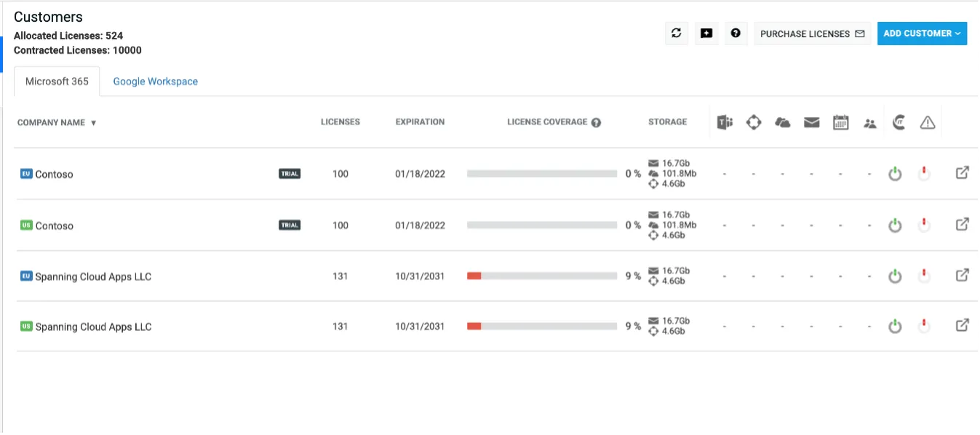Open EU Spanning Cloud Apps LLC customer
This screenshot has height=435, width=980.
pyautogui.click(x=93, y=276)
